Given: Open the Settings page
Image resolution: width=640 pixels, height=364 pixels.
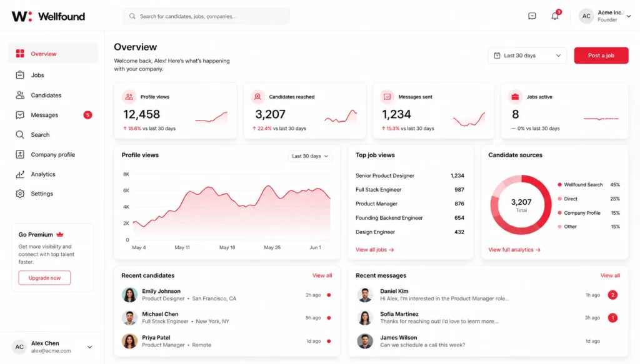Looking at the screenshot, I should point(52,194).
